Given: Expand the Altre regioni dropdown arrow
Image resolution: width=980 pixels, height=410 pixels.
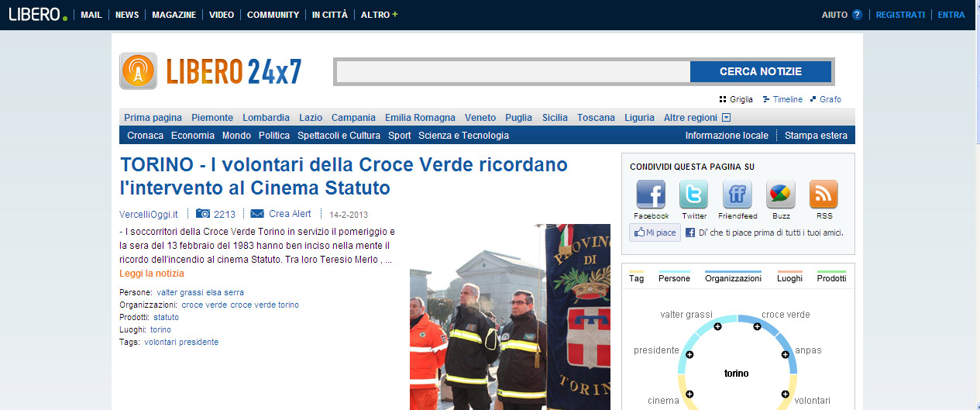Looking at the screenshot, I should [x=726, y=118].
